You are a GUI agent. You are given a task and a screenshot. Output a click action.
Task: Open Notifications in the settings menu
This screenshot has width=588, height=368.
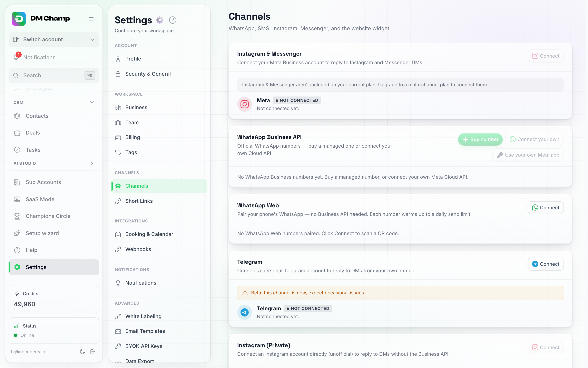point(159,283)
